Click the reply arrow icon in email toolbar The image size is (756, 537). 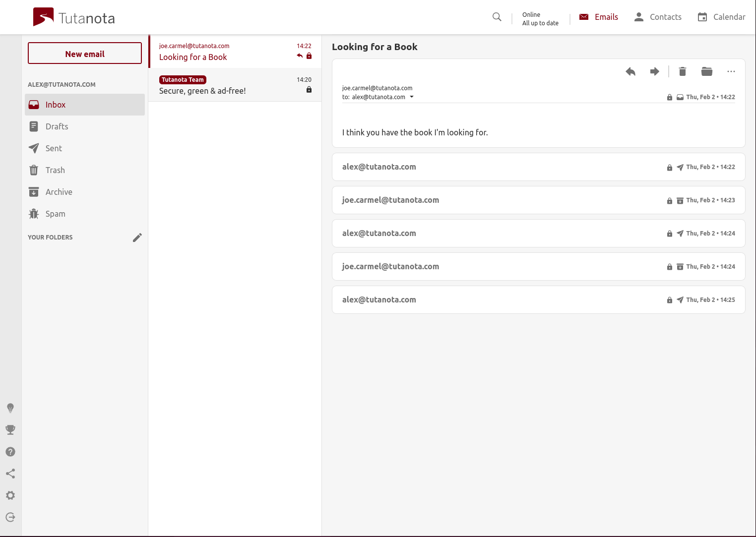point(630,72)
